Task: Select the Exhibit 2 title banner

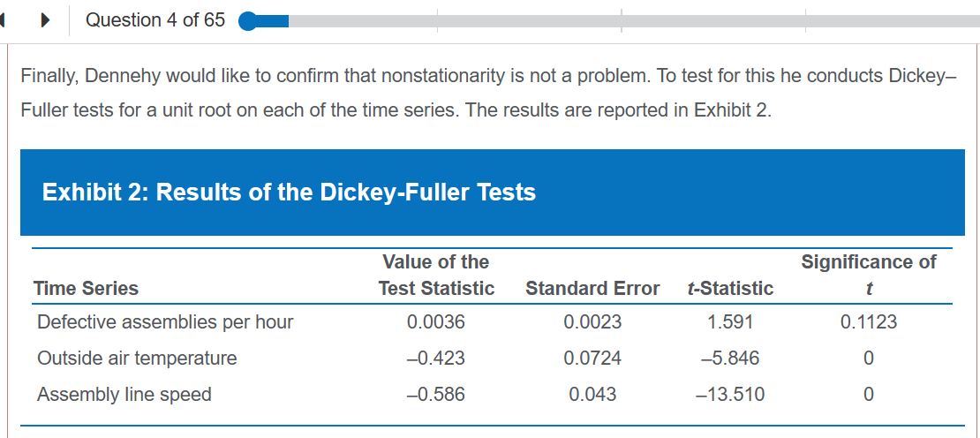Action: pos(289,193)
